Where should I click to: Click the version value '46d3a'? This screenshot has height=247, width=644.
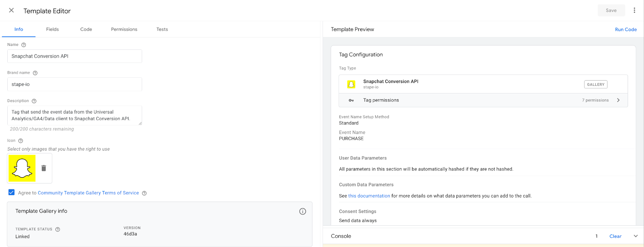pos(130,234)
